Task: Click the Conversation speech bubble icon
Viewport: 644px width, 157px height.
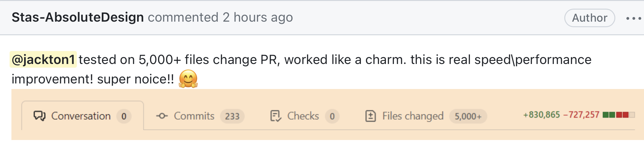Action: coord(40,116)
